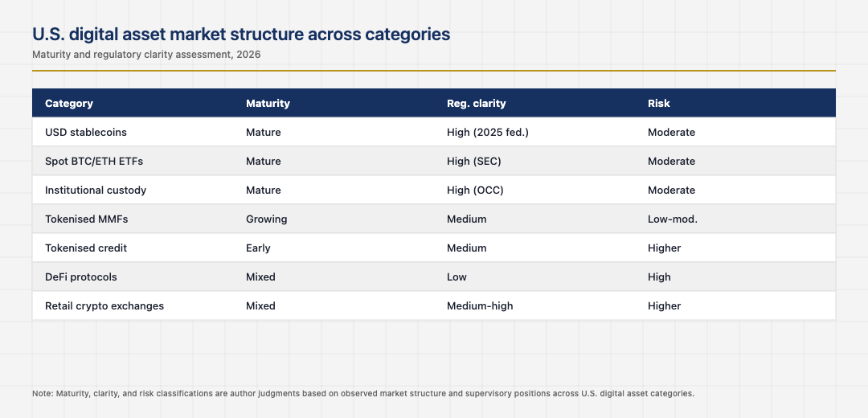This screenshot has width=868, height=418.
Task: Select the 'Category' column header
Action: click(x=68, y=104)
